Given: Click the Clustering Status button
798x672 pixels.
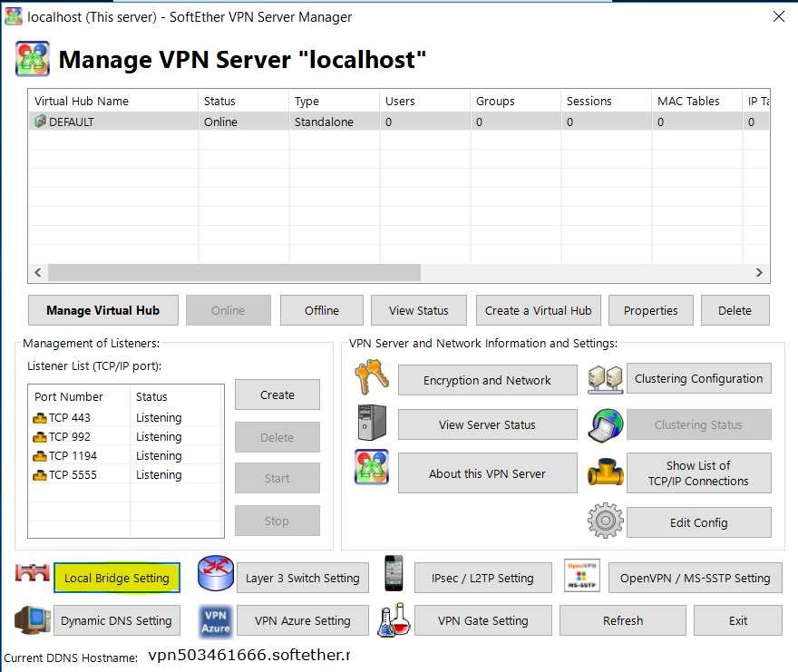Looking at the screenshot, I should [698, 424].
